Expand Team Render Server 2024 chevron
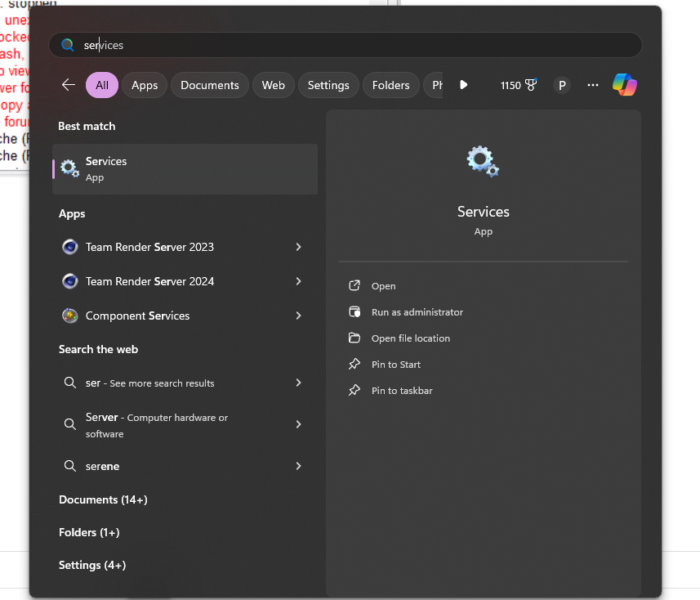 pyautogui.click(x=298, y=281)
